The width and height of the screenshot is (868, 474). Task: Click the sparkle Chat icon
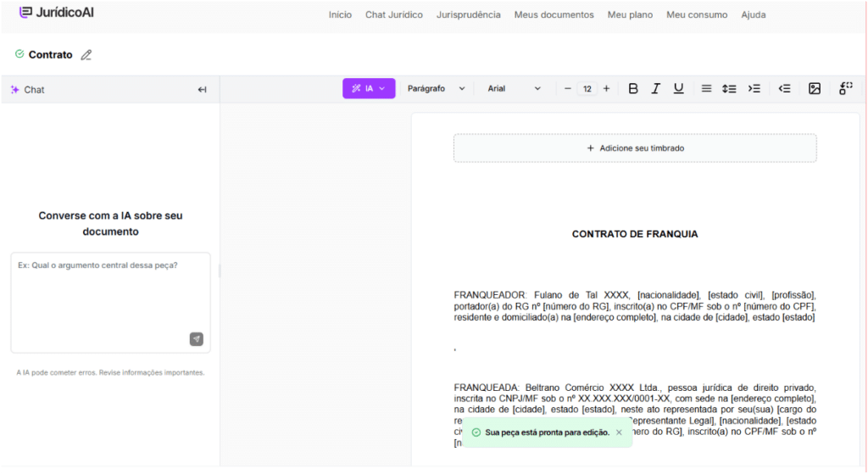[x=15, y=90]
